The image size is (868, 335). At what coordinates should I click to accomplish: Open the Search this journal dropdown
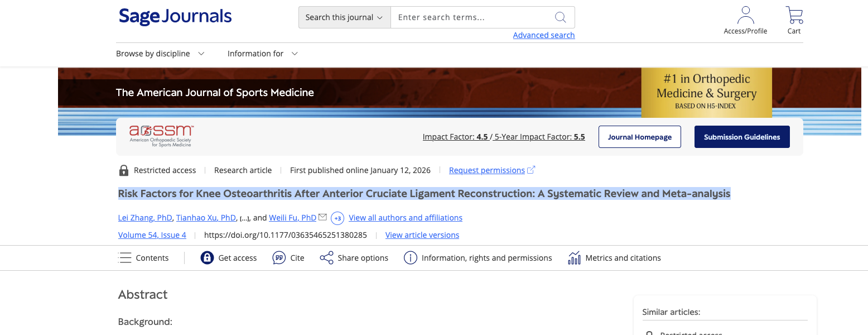[x=344, y=17]
